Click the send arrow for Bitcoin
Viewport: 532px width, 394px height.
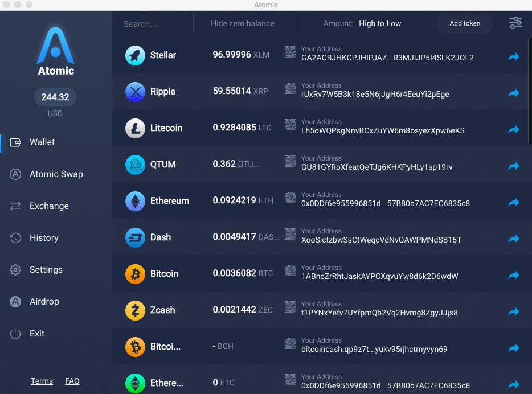[514, 275]
